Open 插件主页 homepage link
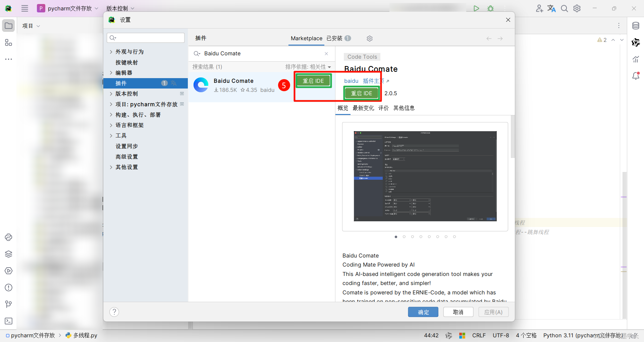644x342 pixels. coord(376,81)
